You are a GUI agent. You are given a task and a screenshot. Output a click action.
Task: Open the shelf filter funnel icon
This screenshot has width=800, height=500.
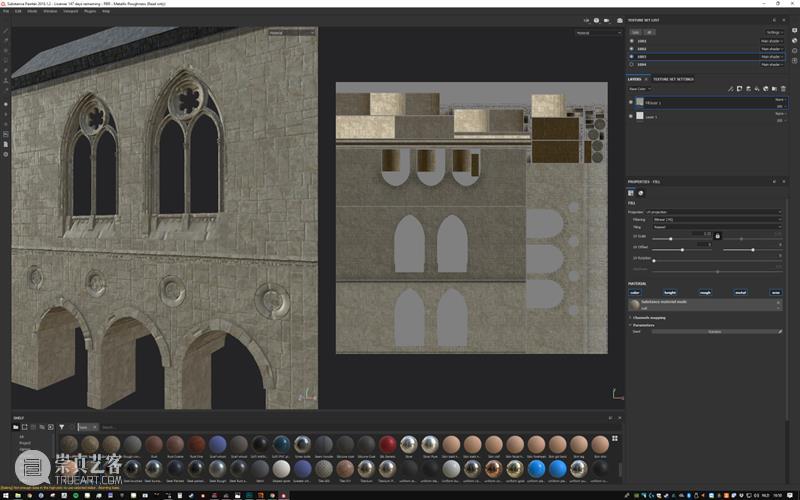(x=61, y=427)
